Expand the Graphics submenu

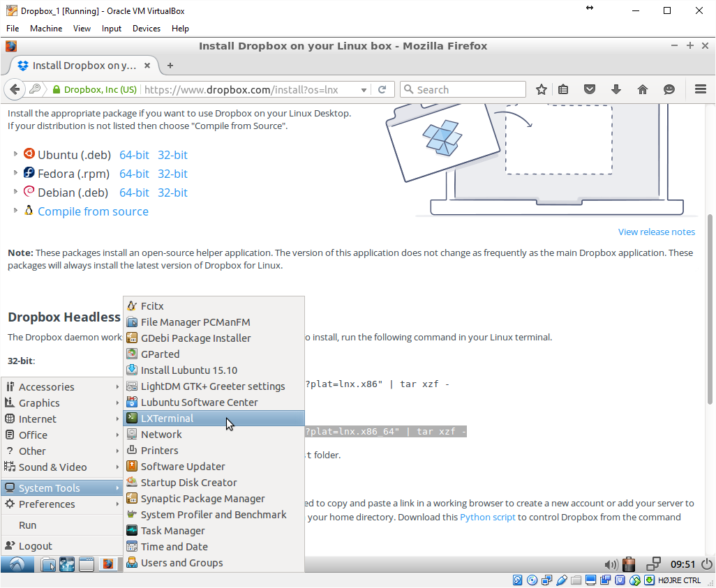coord(62,402)
